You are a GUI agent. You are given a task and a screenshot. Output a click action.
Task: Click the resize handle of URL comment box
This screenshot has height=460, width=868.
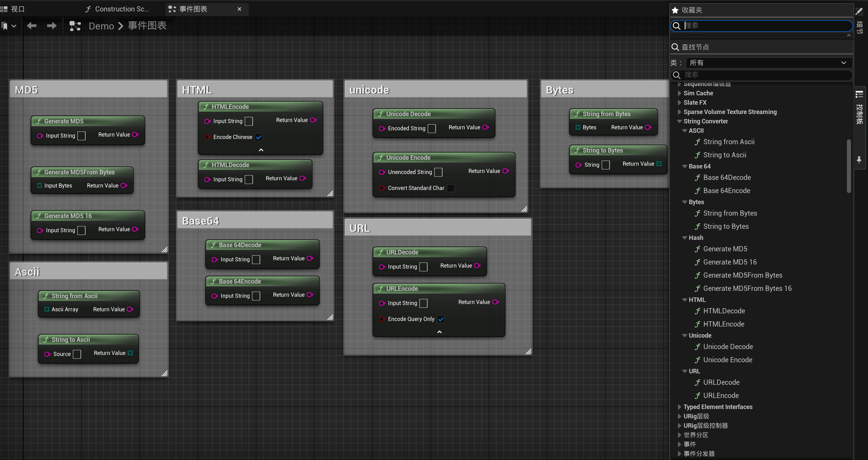pyautogui.click(x=528, y=351)
